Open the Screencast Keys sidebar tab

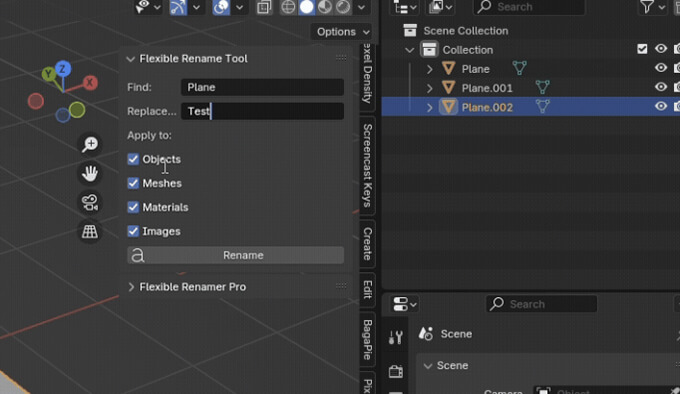click(x=367, y=166)
